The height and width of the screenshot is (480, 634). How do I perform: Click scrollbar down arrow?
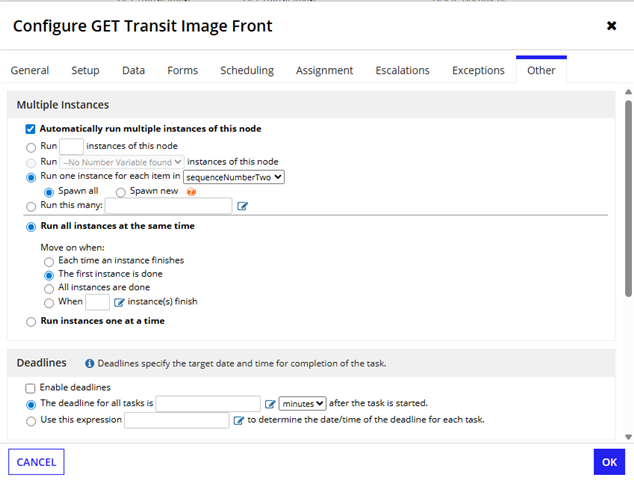tap(628, 437)
